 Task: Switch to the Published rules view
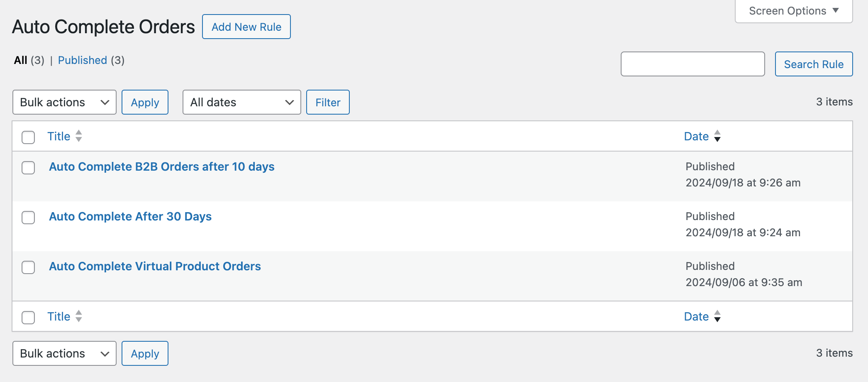point(82,60)
